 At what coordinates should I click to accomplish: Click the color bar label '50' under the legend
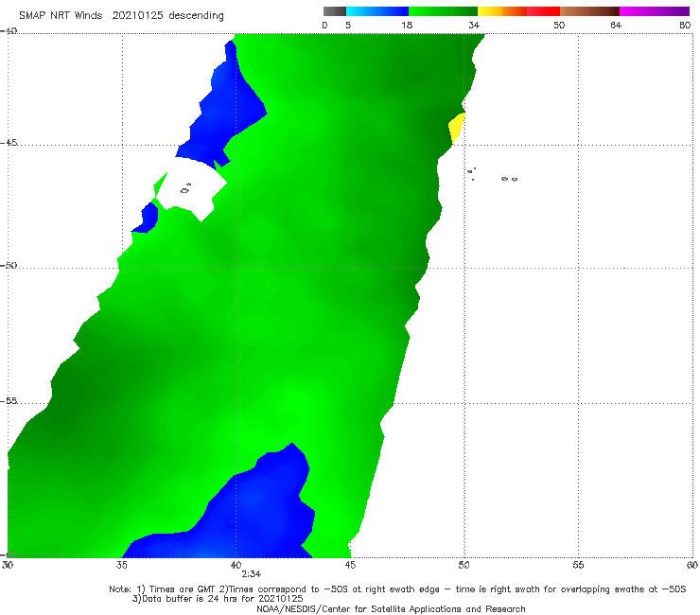click(x=559, y=26)
